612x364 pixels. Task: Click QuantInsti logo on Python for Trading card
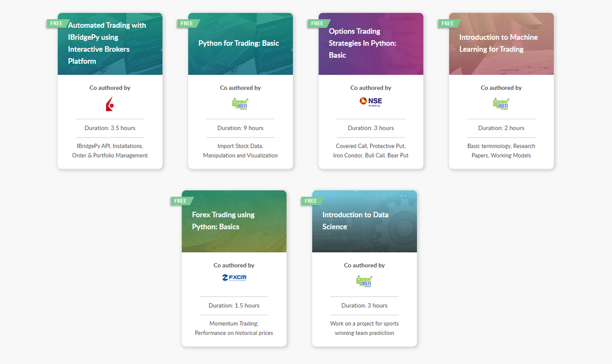coord(240,103)
